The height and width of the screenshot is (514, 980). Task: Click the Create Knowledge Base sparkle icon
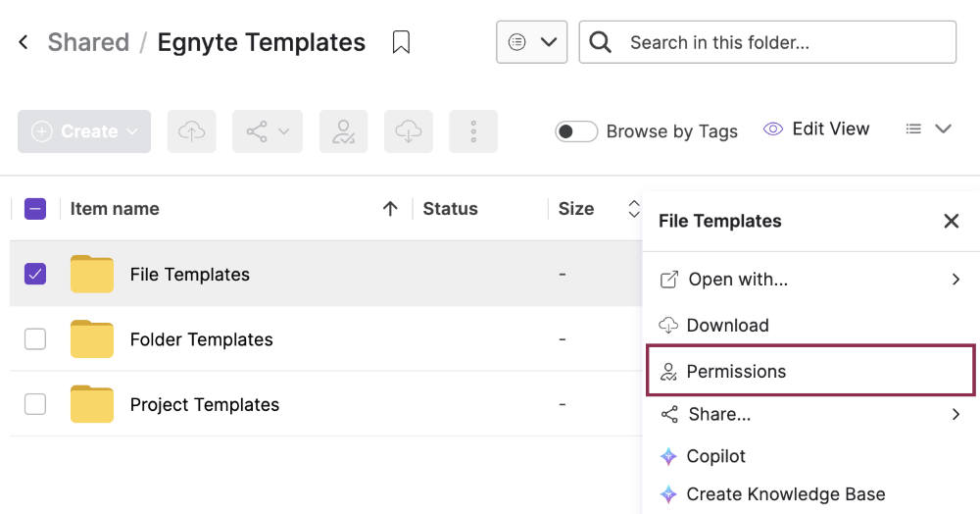click(x=668, y=494)
